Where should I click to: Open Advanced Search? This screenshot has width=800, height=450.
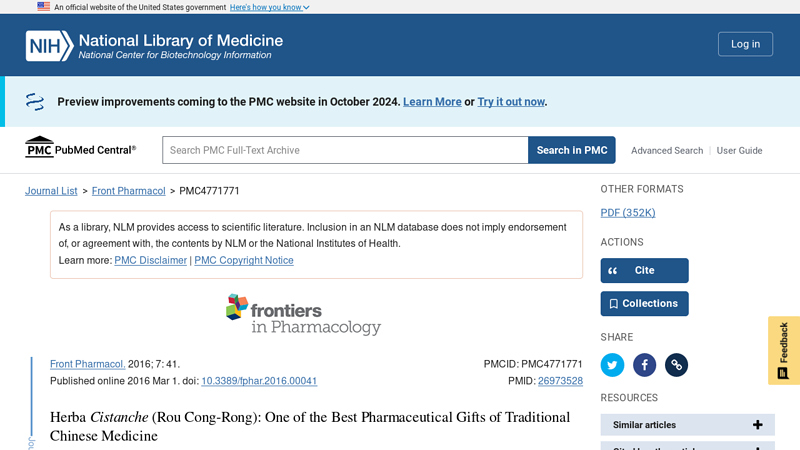(667, 151)
